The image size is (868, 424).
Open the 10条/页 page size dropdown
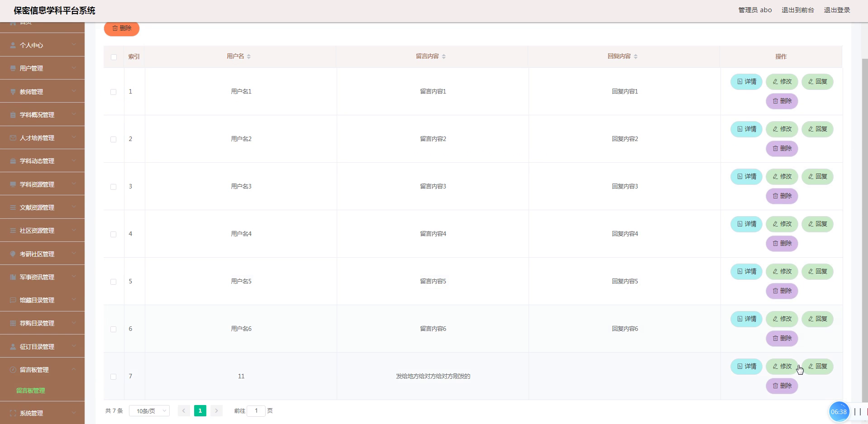click(149, 411)
